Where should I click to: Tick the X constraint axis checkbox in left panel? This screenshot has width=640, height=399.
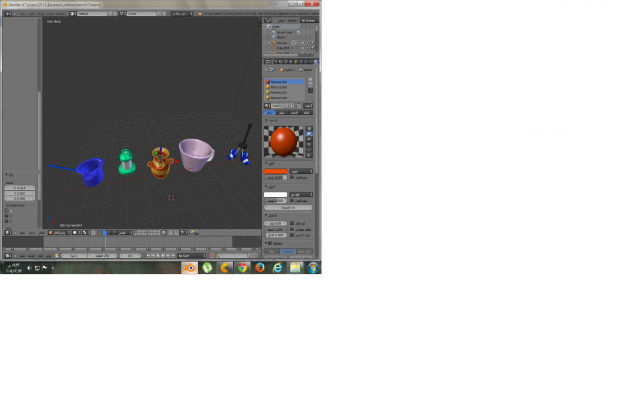[7, 210]
